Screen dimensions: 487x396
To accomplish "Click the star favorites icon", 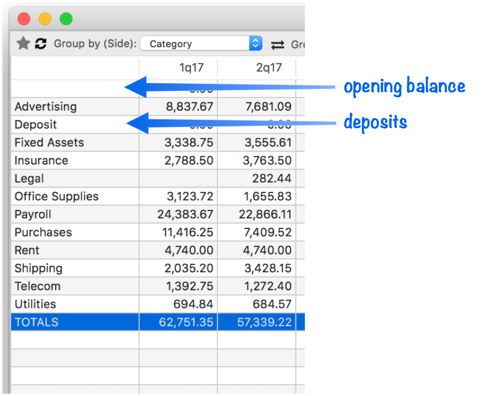I will 23,43.
